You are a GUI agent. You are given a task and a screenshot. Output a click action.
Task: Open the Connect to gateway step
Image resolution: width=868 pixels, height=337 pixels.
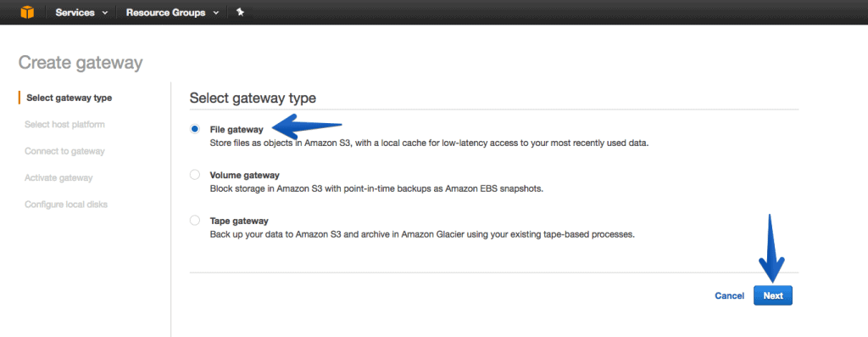tap(64, 151)
